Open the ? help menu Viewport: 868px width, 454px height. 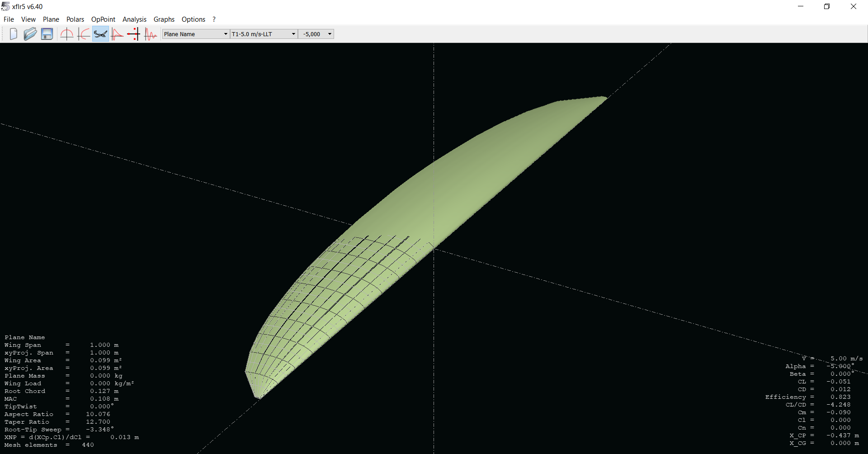pyautogui.click(x=214, y=19)
